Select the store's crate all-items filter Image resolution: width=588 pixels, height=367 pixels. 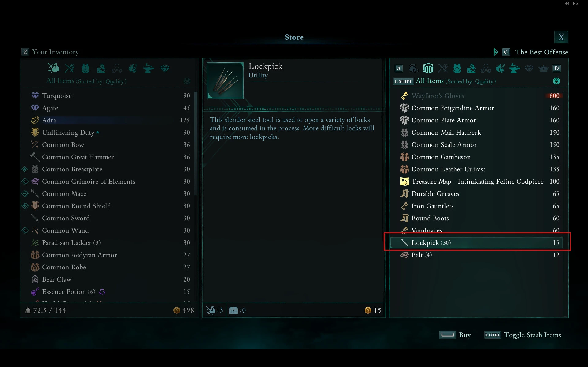(428, 68)
